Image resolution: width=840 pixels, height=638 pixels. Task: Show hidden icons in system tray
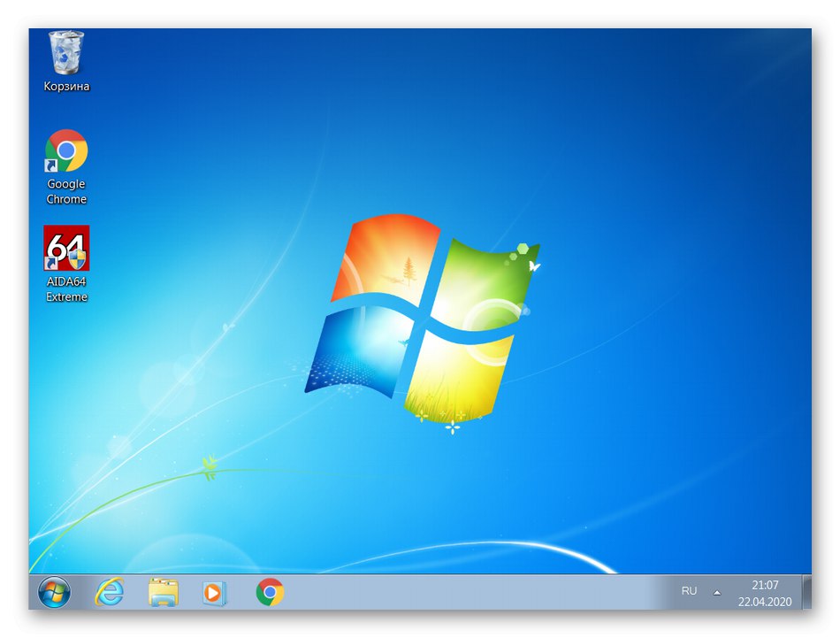717,593
